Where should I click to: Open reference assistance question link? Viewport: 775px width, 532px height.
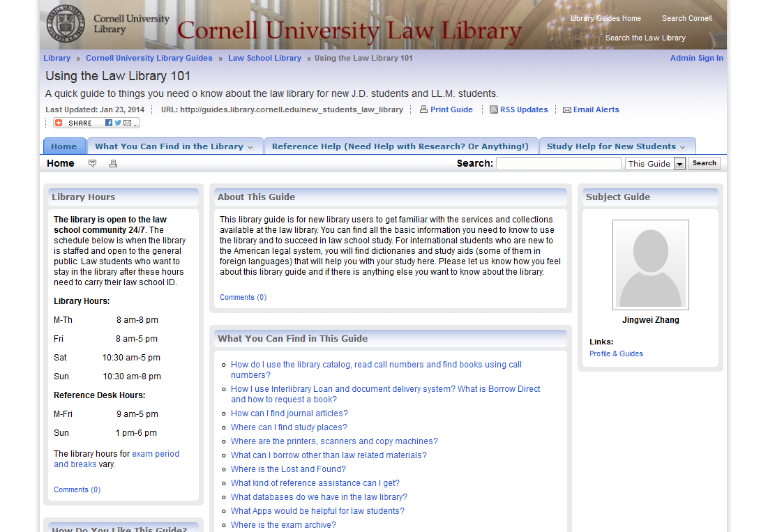[315, 483]
